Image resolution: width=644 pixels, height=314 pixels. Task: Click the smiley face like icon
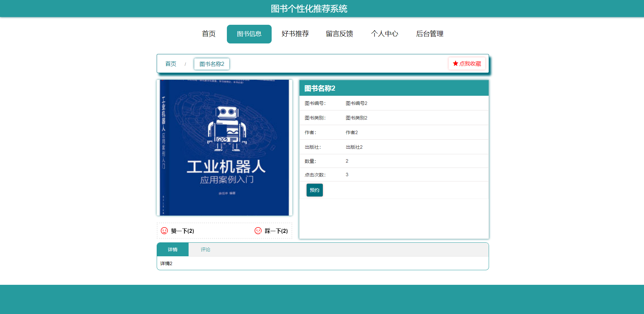click(x=164, y=231)
